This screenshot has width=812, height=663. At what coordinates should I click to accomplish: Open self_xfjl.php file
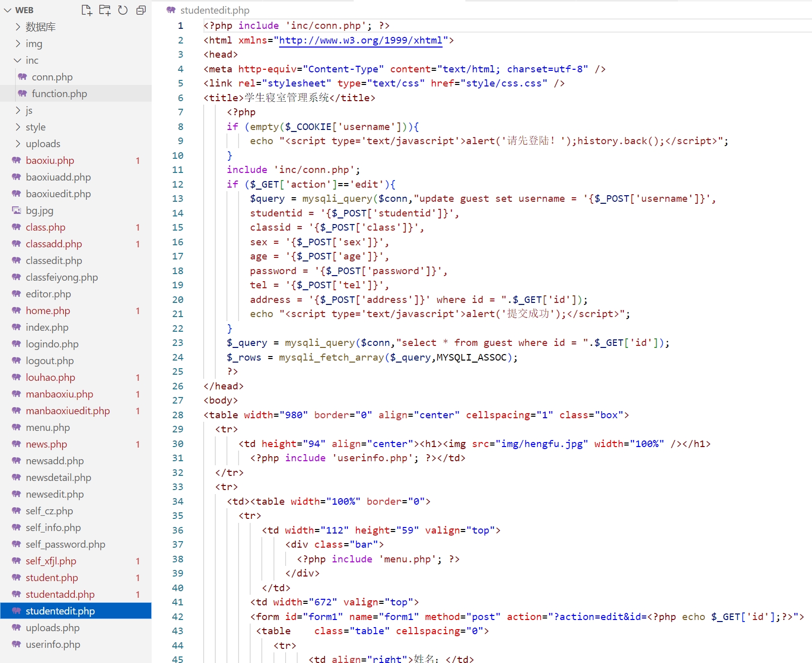76,561
